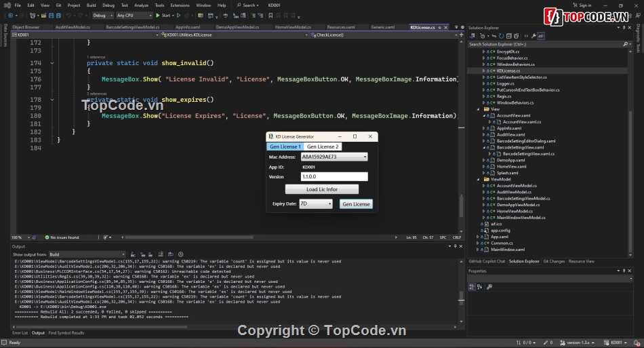The width and height of the screenshot is (644, 348).
Task: Click the editor horizontal scrollbar thumb
Action: (x=189, y=237)
